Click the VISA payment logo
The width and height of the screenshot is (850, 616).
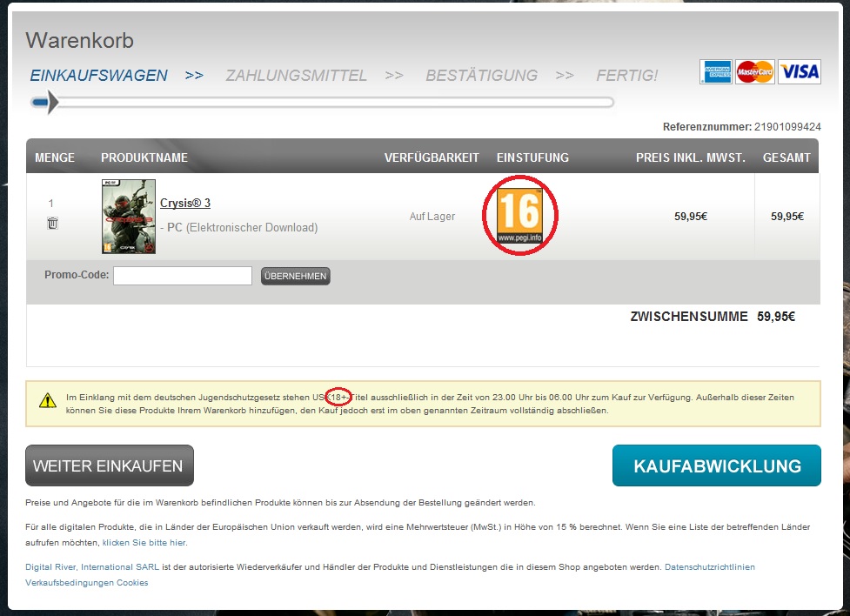click(800, 72)
